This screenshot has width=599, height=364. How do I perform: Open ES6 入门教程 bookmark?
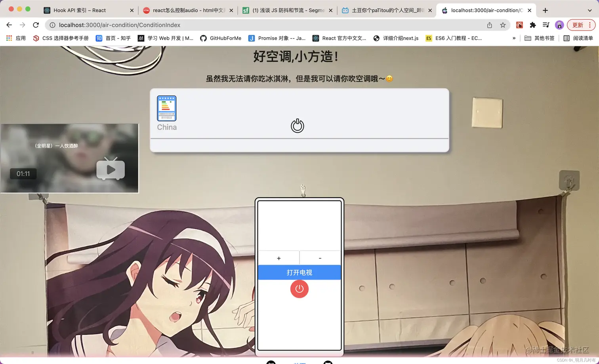click(454, 38)
